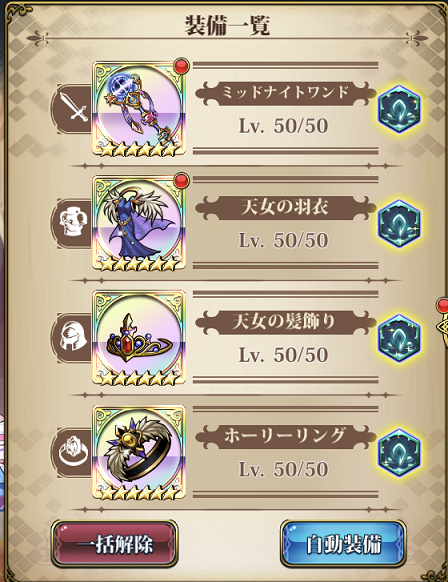Select the 天女の羽衣 name label
This screenshot has height=582, width=448.
pos(285,206)
